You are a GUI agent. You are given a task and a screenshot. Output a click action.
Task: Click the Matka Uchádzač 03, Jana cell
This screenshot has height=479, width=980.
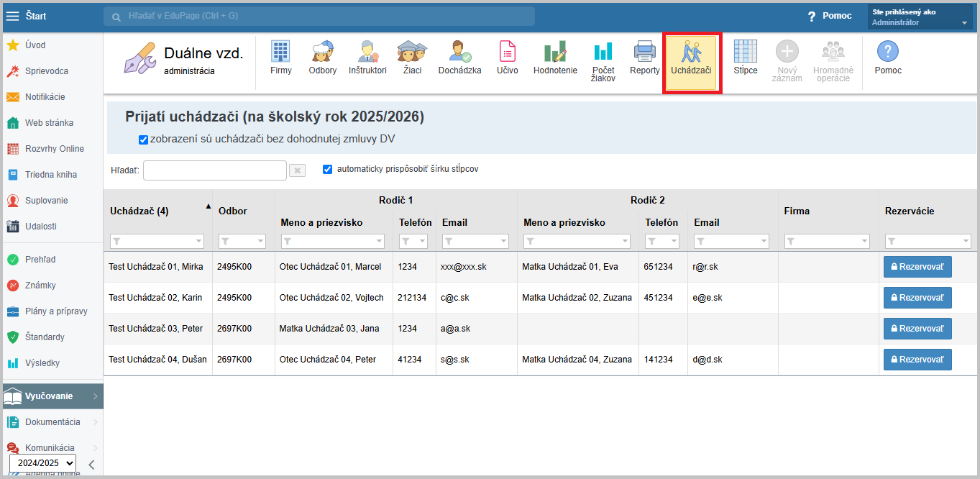[x=329, y=329]
